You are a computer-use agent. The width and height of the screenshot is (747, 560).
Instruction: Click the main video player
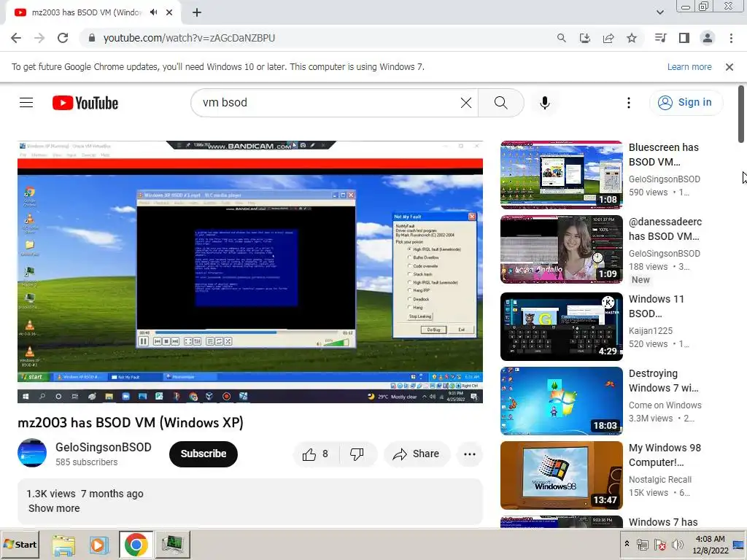(x=250, y=272)
